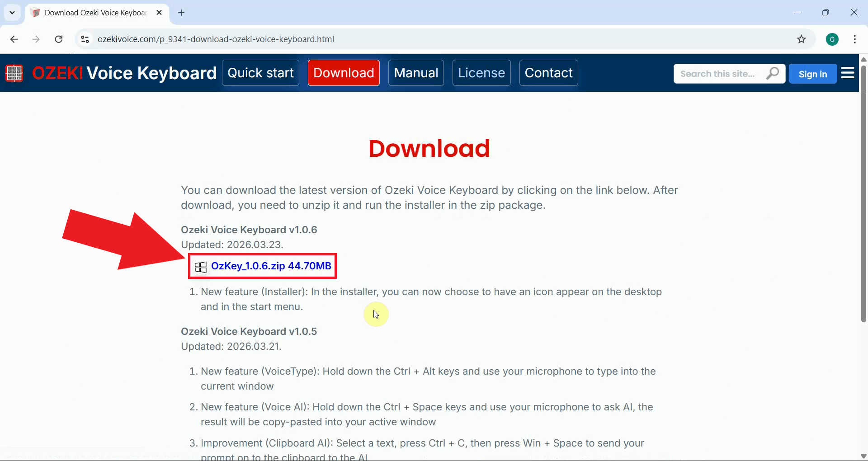Click the 'Updated: 2026.03.23.' text
The image size is (868, 461).
pyautogui.click(x=232, y=245)
